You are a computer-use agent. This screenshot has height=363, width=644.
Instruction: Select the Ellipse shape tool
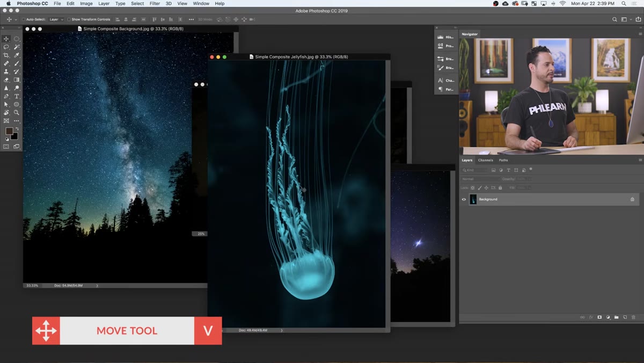pyautogui.click(x=17, y=104)
